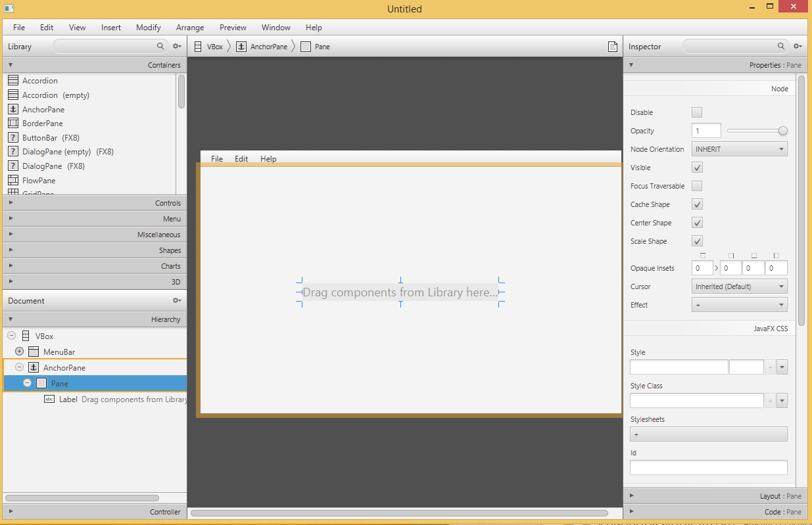Open the Preview menu
This screenshot has width=812, height=525.
(233, 27)
